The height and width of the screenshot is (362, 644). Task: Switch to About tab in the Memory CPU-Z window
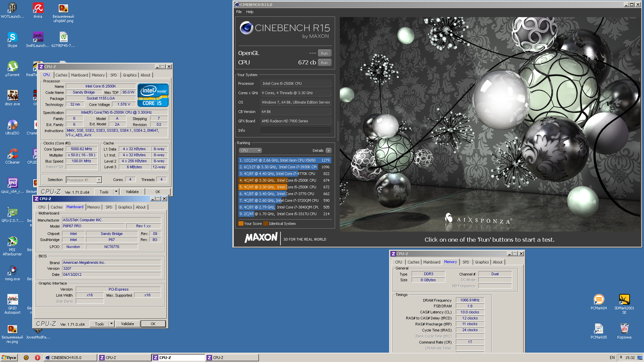pos(498,262)
